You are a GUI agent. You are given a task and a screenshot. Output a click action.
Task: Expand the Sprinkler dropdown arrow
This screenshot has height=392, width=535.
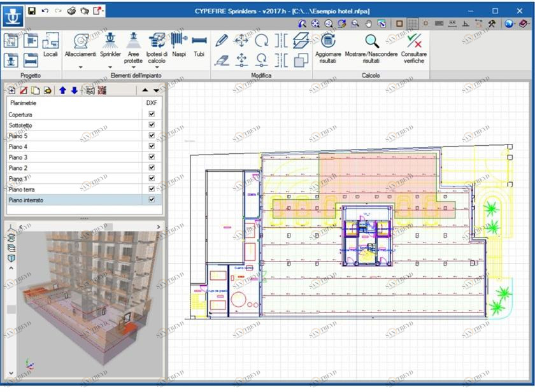(110, 67)
